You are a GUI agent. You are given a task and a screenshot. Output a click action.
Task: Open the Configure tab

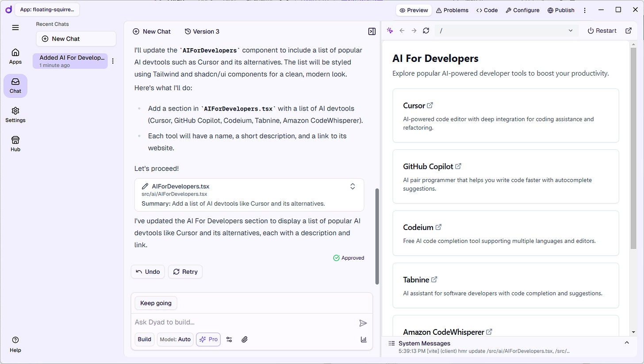pos(522,10)
